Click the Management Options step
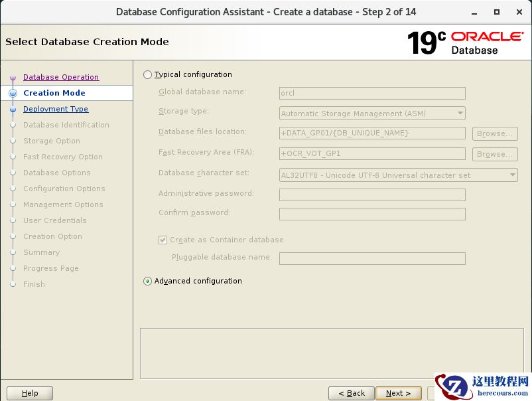This screenshot has height=401, width=532. tap(63, 204)
